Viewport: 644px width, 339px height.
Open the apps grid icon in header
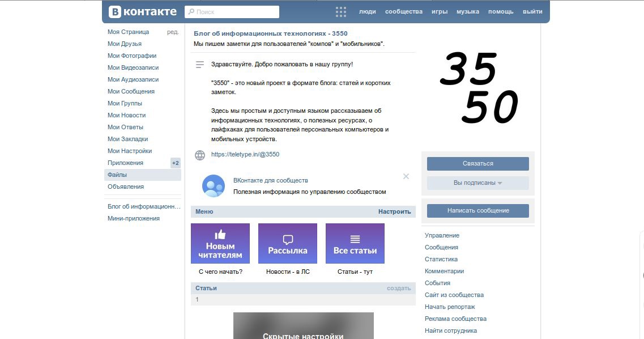(x=340, y=12)
